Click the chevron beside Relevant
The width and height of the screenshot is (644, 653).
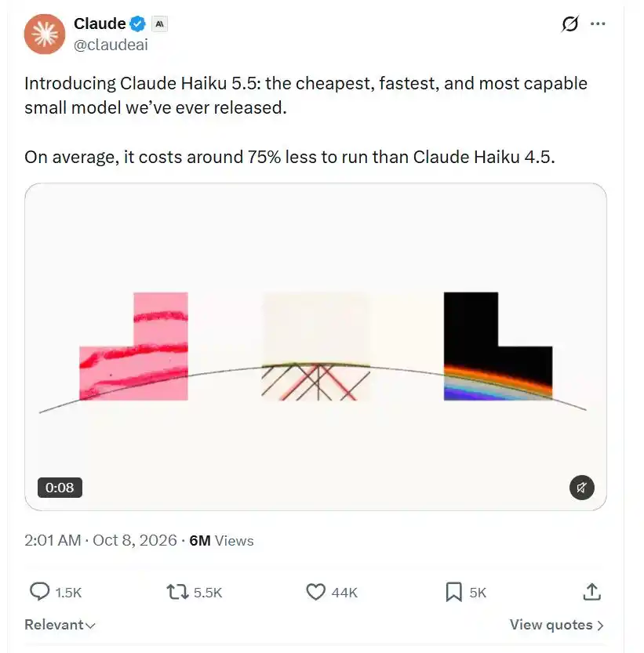pyautogui.click(x=90, y=626)
